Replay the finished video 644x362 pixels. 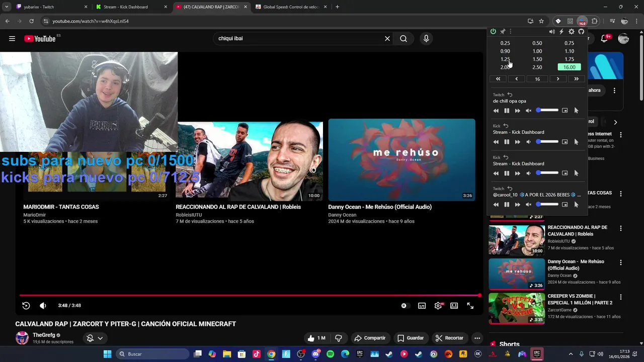coord(26,306)
